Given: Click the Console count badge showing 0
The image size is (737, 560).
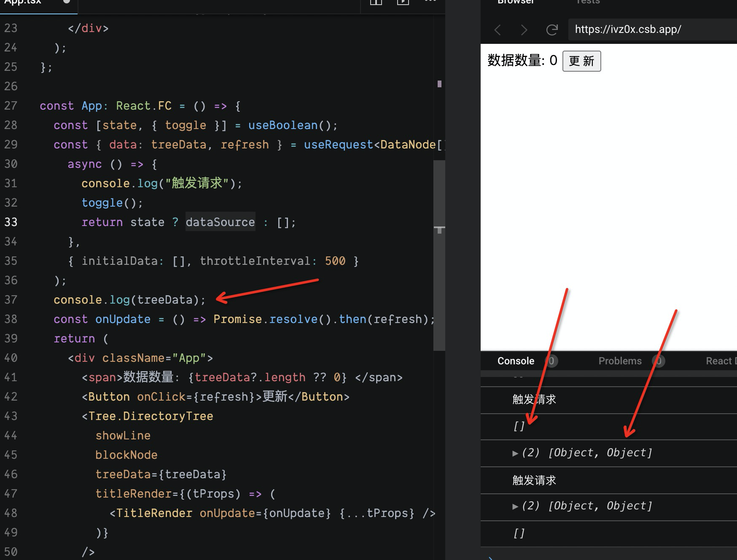Looking at the screenshot, I should click(x=551, y=361).
